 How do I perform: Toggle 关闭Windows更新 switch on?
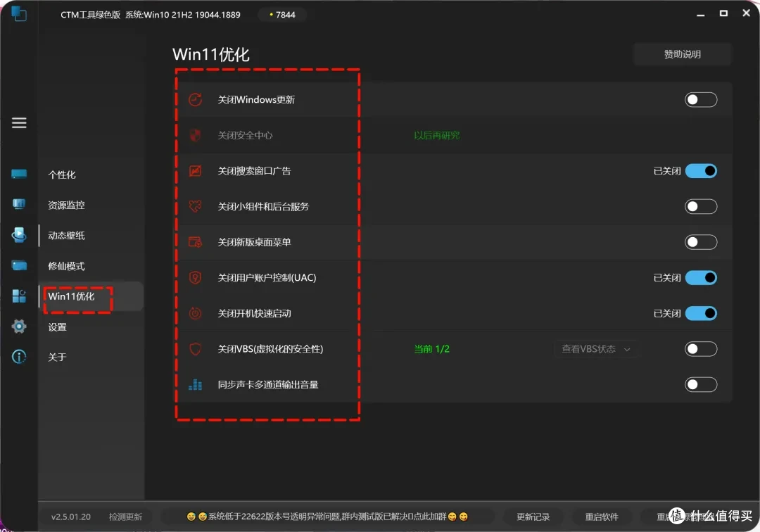coord(701,100)
